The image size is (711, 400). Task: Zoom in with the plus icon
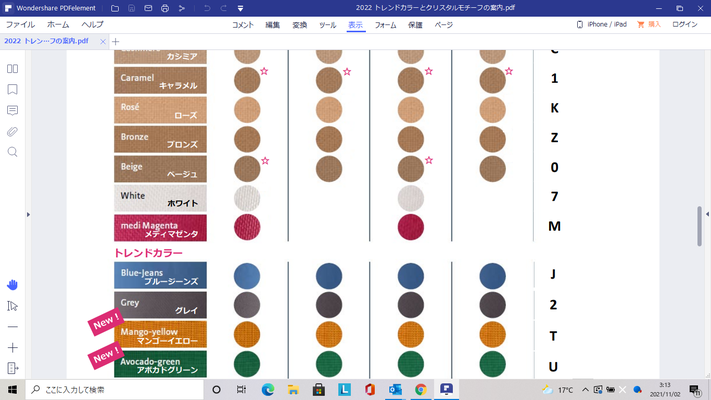click(13, 348)
